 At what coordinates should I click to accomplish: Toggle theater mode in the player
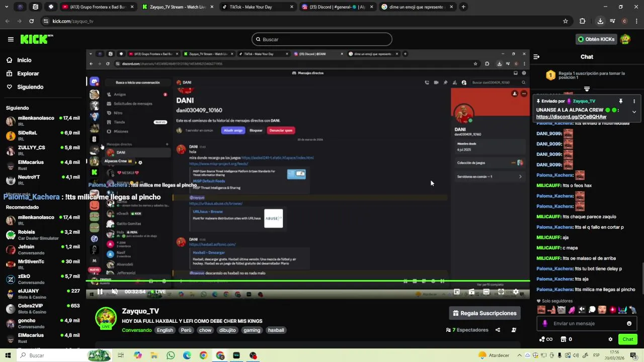pyautogui.click(x=486, y=292)
